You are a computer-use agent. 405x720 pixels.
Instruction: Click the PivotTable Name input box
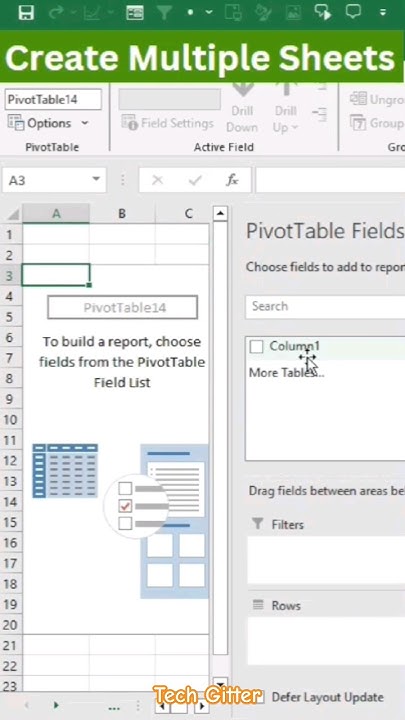coord(53,99)
